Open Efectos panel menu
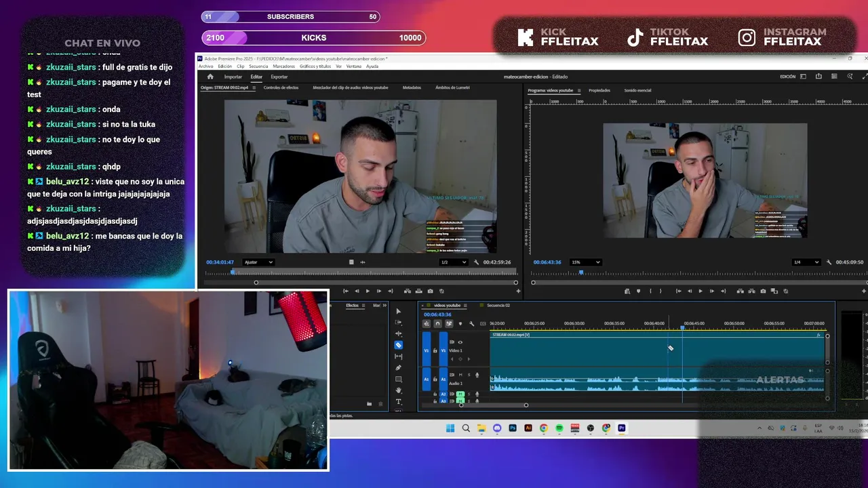The height and width of the screenshot is (488, 868). tap(363, 306)
